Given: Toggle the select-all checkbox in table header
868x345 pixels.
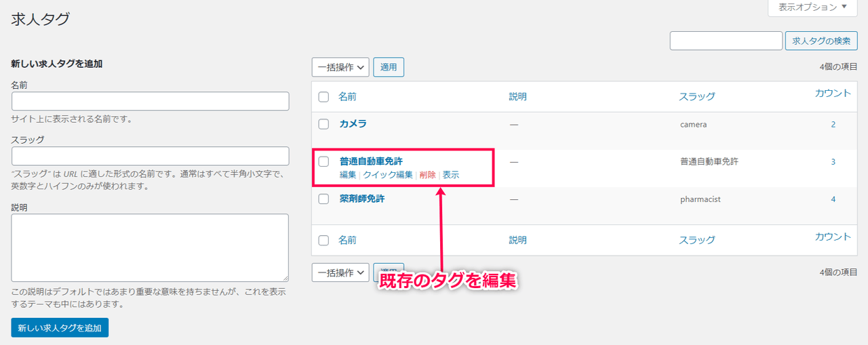Looking at the screenshot, I should coord(324,97).
